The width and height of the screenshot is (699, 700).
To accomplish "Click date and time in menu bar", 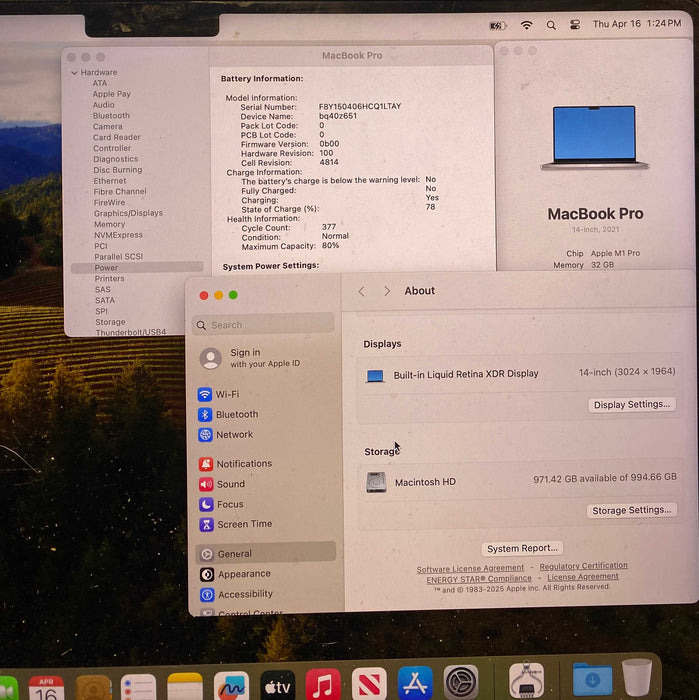I will click(637, 24).
